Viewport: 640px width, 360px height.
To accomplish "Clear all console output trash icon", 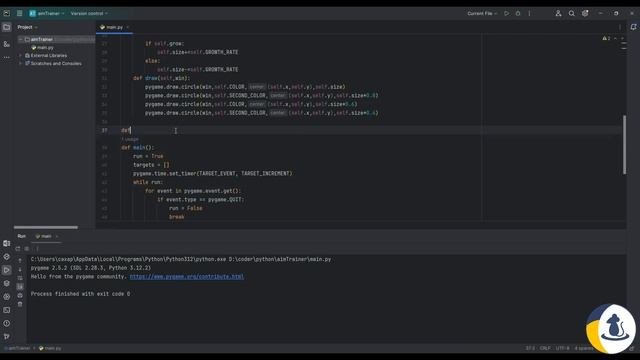I will (x=20, y=304).
